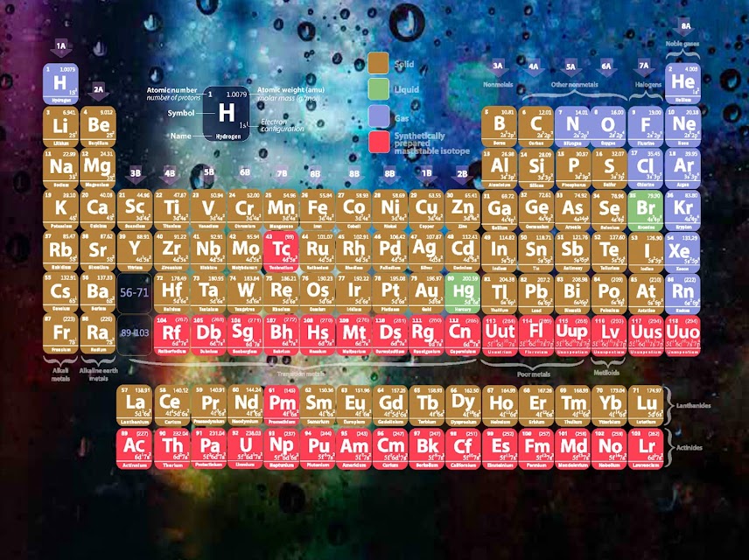Select the purple Gas legend swatch
This screenshot has width=749, height=560.
click(378, 117)
